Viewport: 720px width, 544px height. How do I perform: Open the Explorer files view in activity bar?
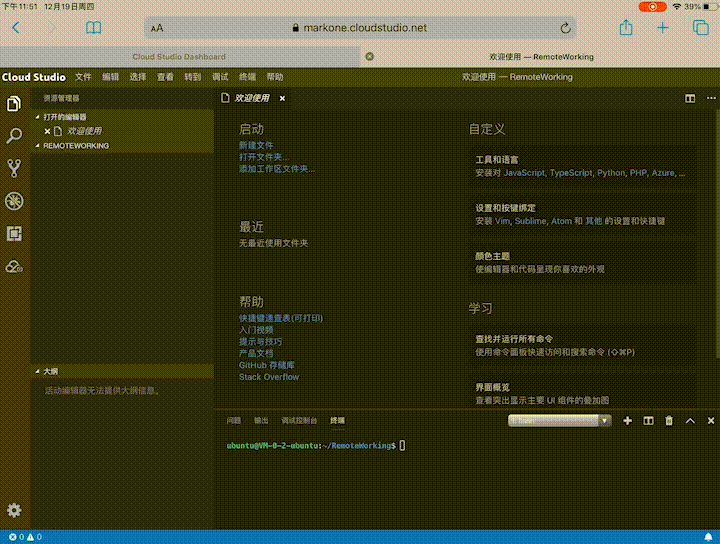coord(14,104)
